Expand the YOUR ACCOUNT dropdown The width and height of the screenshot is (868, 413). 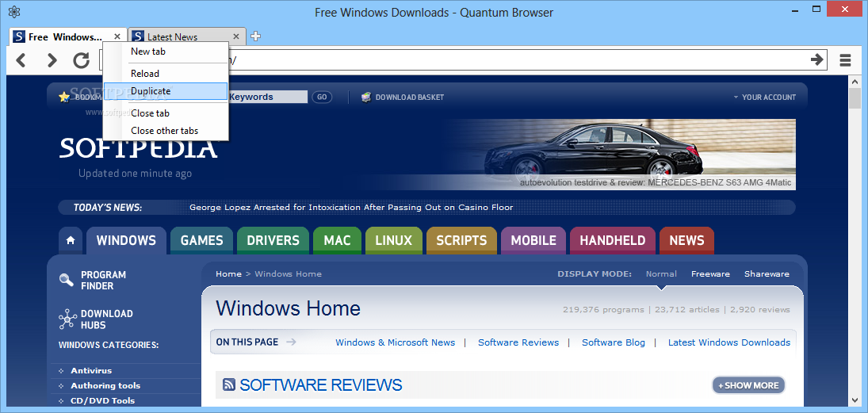pos(764,97)
